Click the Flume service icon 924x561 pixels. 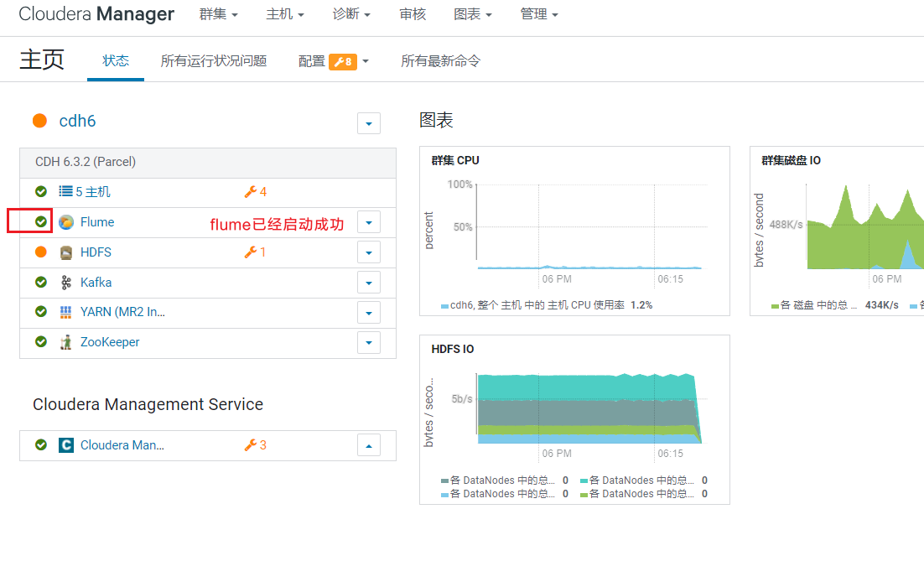click(66, 222)
